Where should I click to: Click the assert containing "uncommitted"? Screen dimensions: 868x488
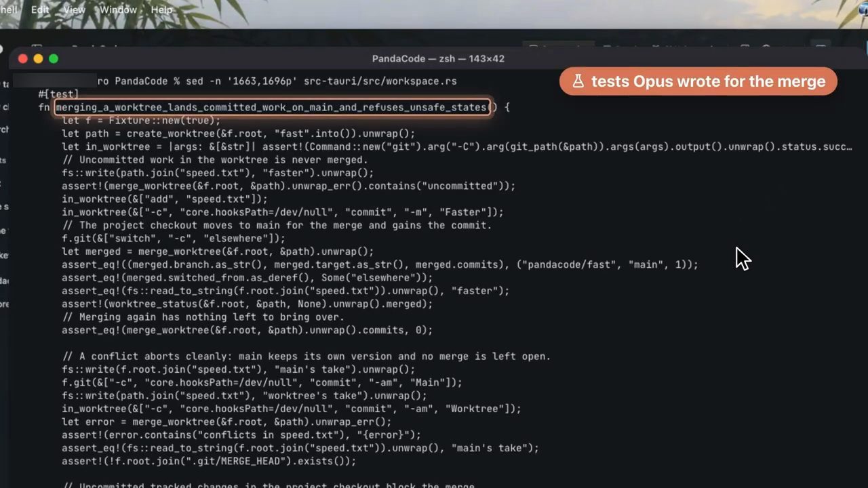288,186
